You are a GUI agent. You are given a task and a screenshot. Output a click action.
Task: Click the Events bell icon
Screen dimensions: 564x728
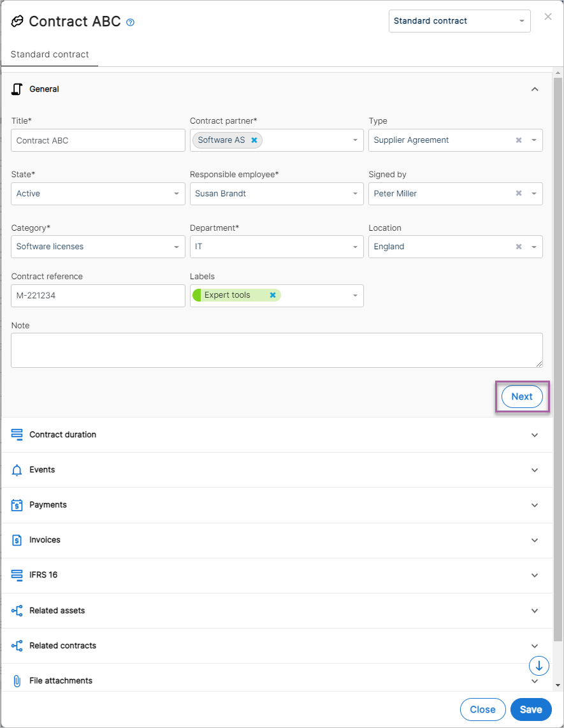click(17, 470)
